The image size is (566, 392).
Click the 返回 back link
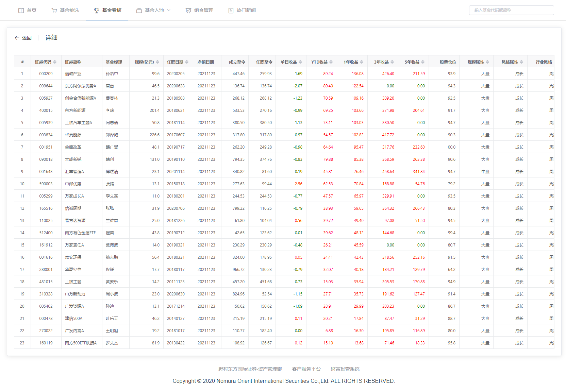[x=23, y=38]
